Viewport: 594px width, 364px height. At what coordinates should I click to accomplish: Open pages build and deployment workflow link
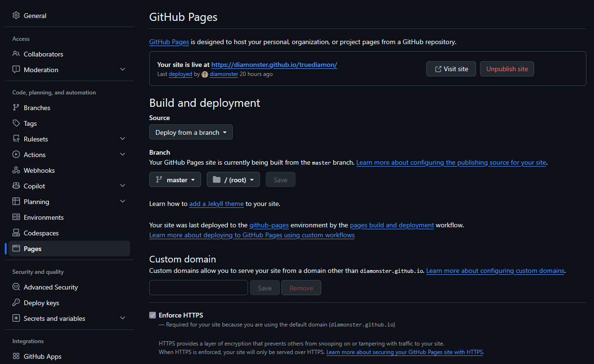click(392, 225)
